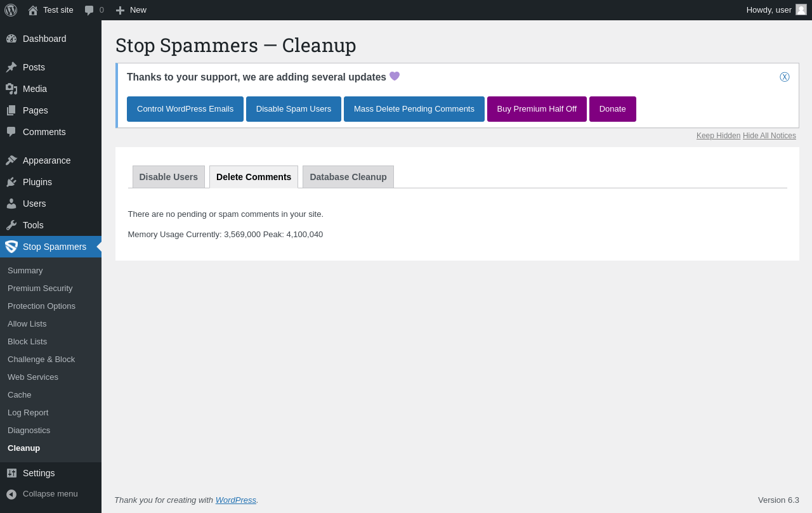The image size is (812, 513).
Task: Dismiss the support notice with X
Action: click(785, 77)
